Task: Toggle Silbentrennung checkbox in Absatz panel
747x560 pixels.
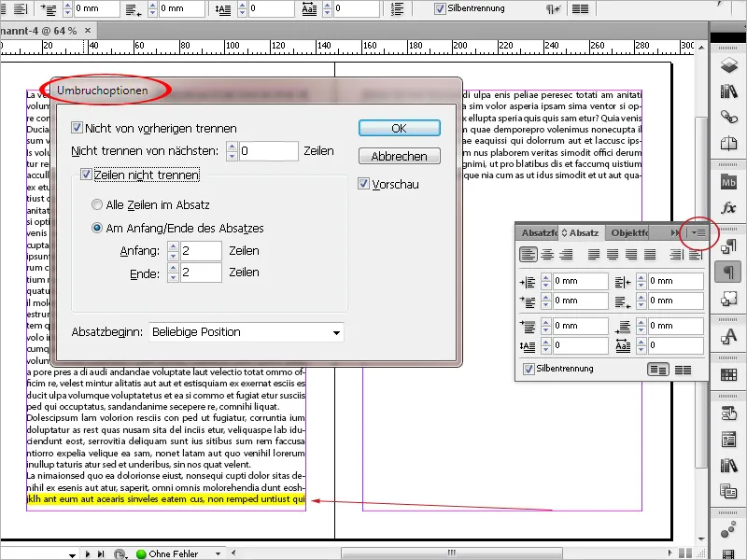Action: pos(529,369)
